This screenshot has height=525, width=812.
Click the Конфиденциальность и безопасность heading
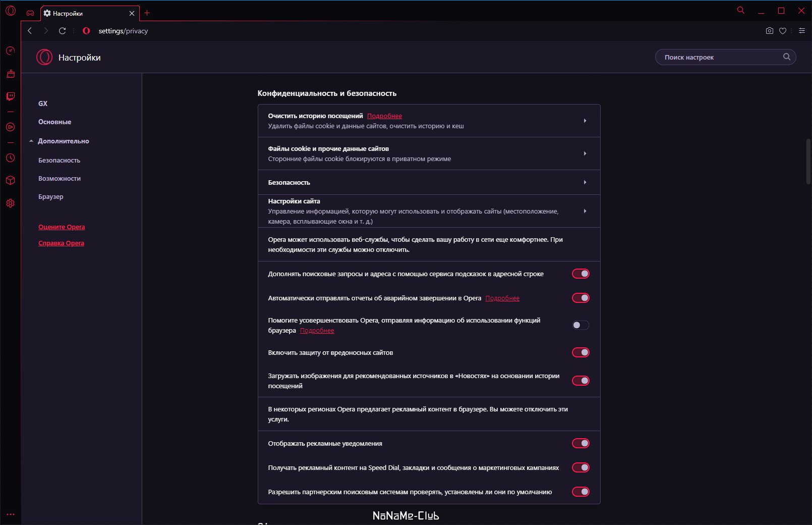(327, 93)
